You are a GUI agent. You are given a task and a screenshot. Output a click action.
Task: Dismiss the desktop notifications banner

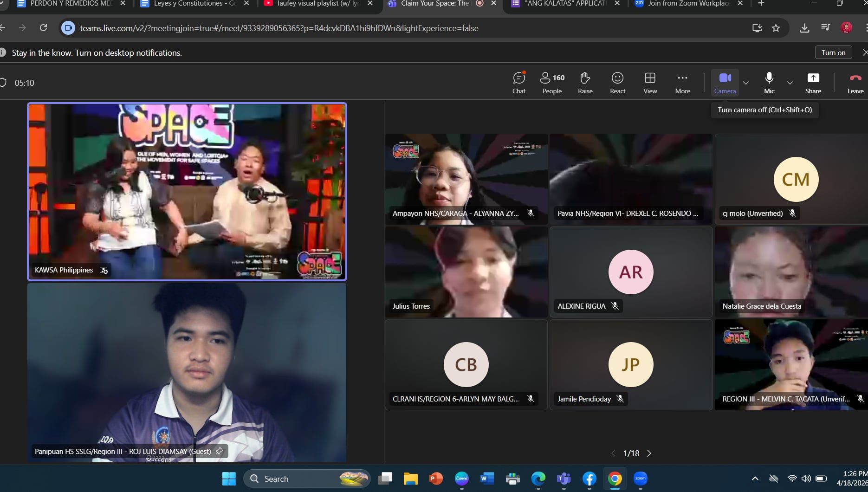[x=864, y=52]
